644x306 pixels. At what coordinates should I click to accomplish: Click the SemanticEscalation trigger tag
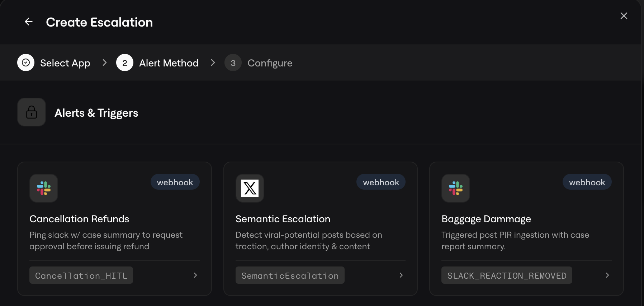point(290,275)
